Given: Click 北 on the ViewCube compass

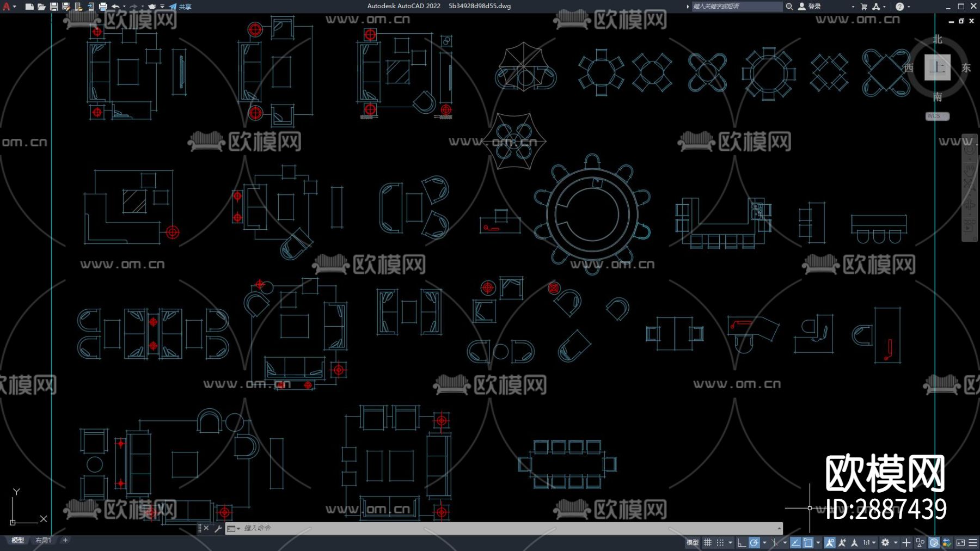Looking at the screenshot, I should [937, 39].
